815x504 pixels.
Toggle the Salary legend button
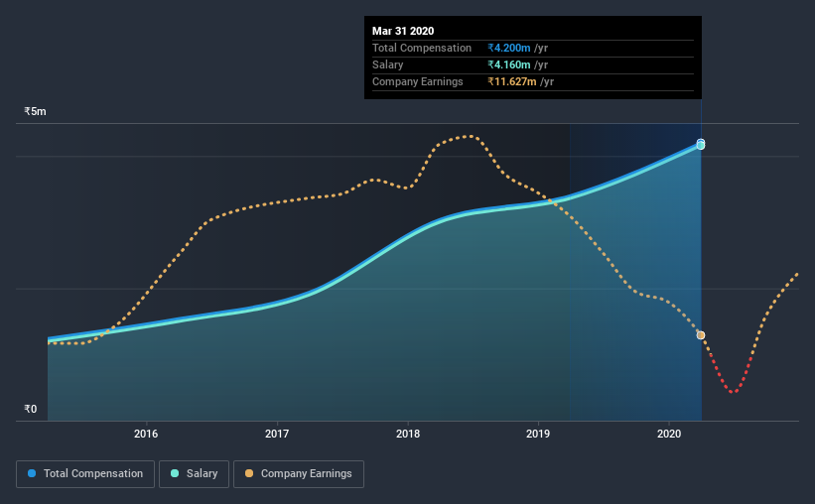pyautogui.click(x=194, y=474)
